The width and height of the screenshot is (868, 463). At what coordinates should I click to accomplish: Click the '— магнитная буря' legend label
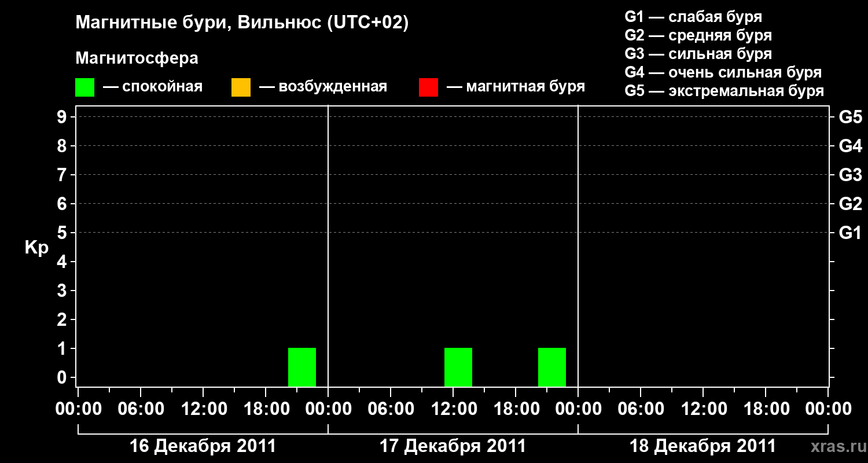click(x=516, y=87)
